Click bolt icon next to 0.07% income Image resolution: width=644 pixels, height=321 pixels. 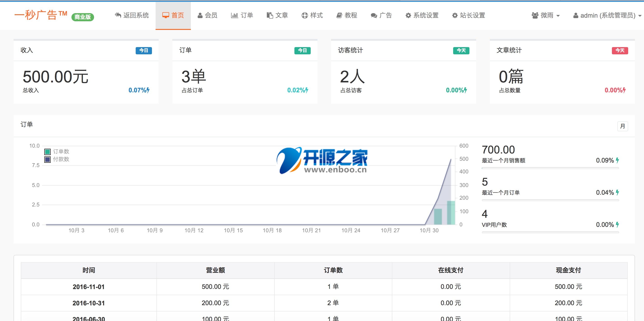(x=148, y=90)
